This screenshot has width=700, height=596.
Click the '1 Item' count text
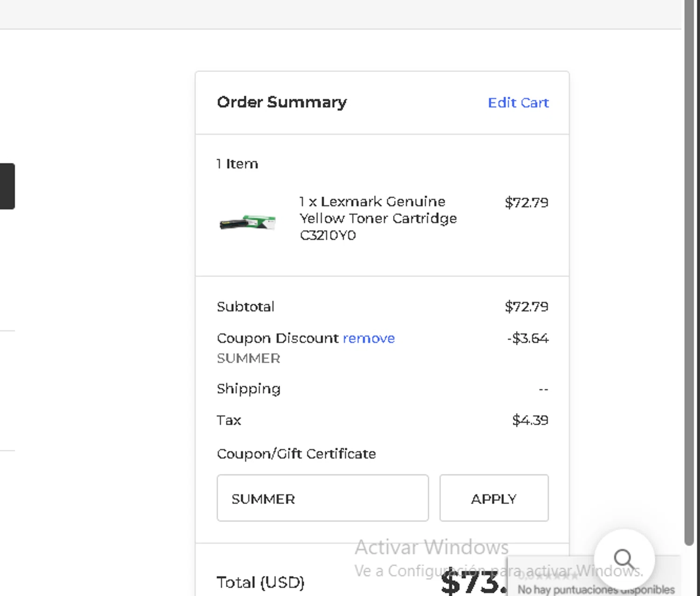tap(237, 164)
